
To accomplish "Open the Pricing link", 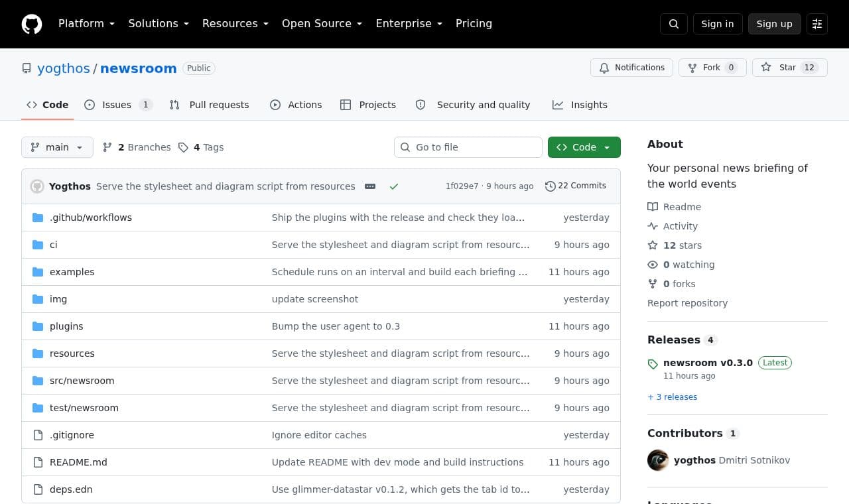I will (x=474, y=24).
